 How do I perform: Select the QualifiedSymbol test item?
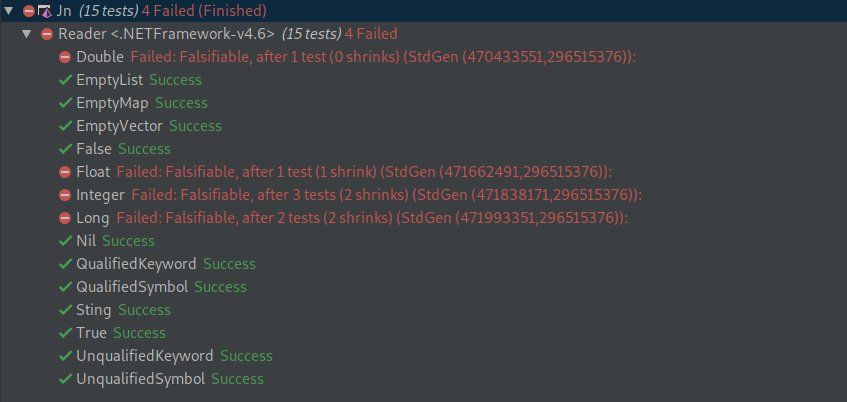point(131,287)
